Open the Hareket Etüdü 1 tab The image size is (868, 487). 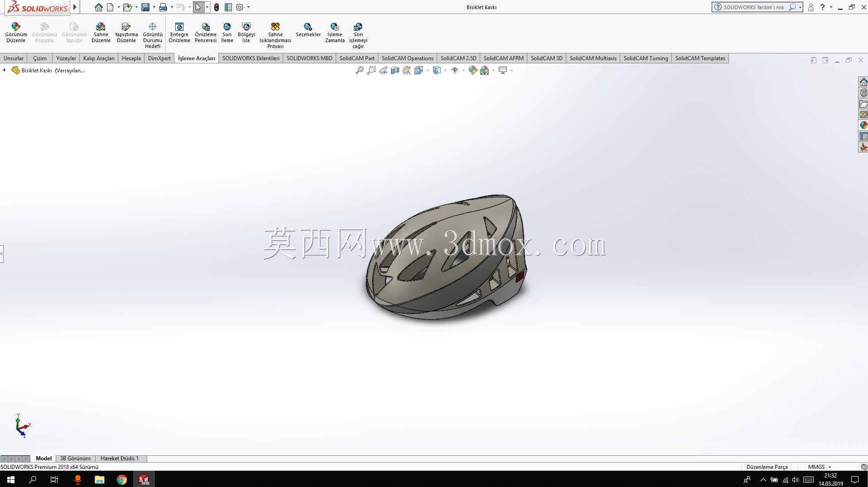pyautogui.click(x=120, y=458)
